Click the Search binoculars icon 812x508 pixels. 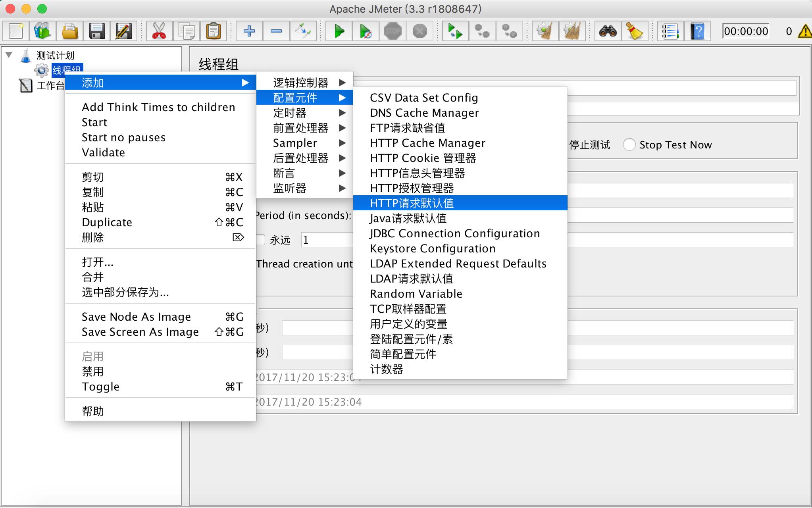coord(608,31)
